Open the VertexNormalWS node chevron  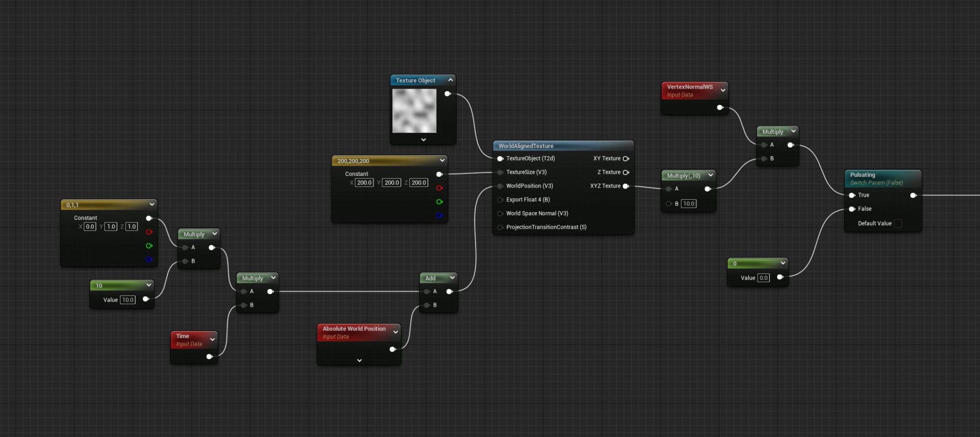tap(723, 90)
